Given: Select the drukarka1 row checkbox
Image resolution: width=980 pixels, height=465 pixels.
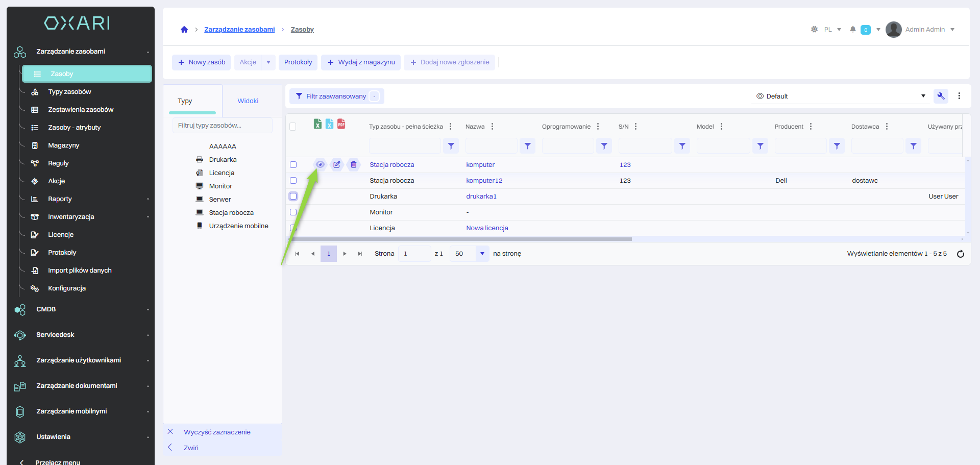Looking at the screenshot, I should pos(293,197).
